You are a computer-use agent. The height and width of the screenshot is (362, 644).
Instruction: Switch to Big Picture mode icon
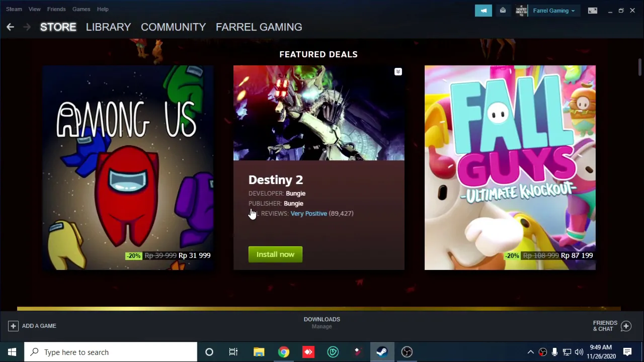(x=593, y=11)
